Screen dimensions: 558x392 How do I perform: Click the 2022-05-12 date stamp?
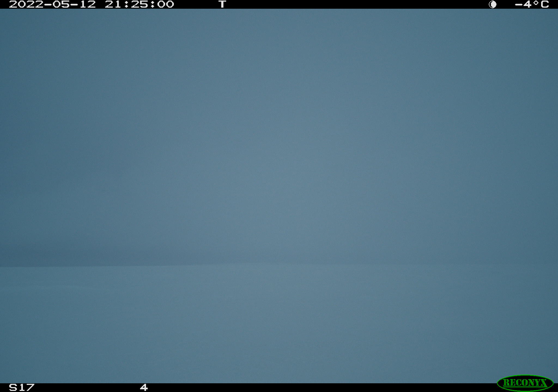click(52, 4)
